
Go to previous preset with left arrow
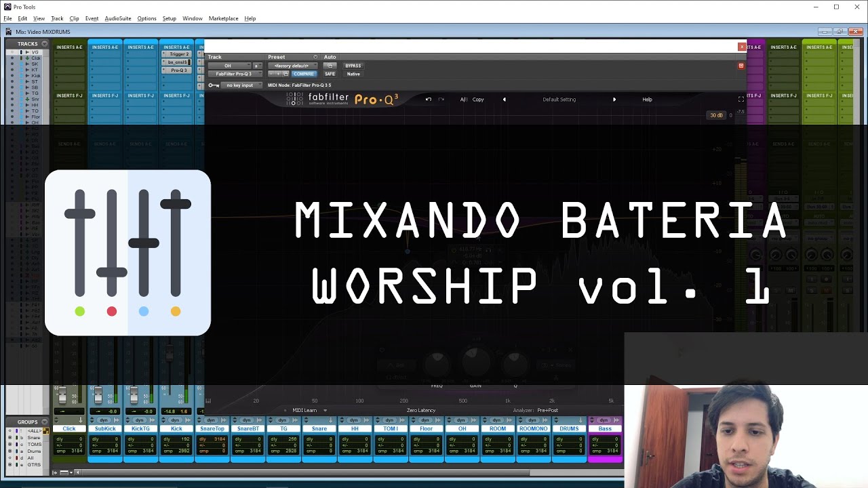[x=504, y=100]
